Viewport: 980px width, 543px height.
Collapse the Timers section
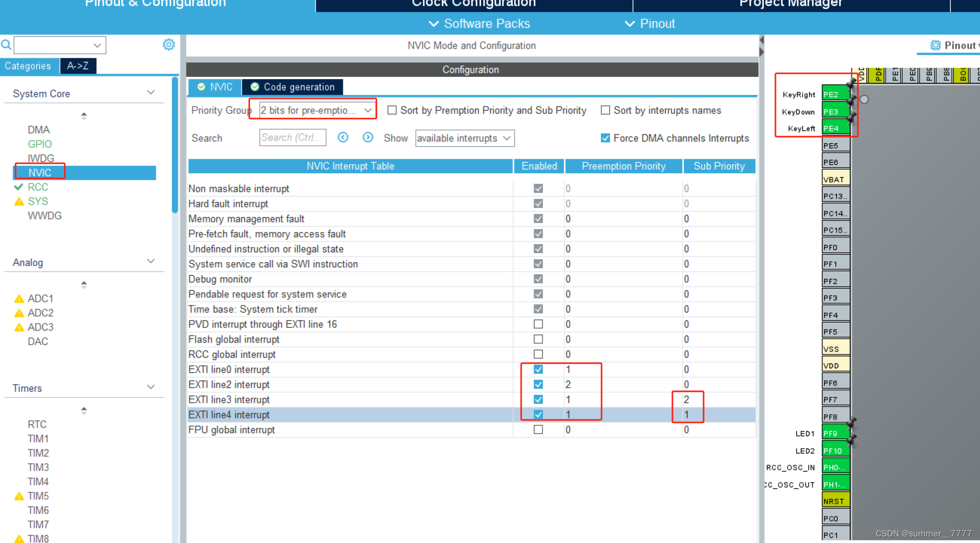click(151, 387)
